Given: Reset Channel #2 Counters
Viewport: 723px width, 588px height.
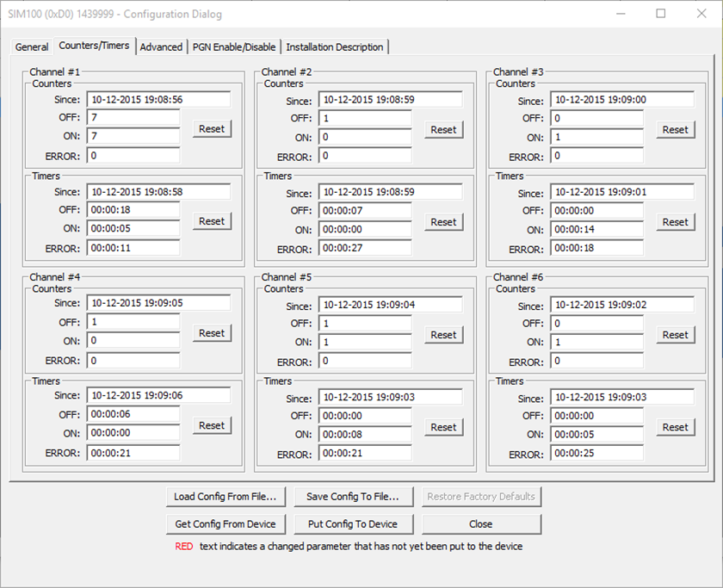Looking at the screenshot, I should [x=443, y=130].
